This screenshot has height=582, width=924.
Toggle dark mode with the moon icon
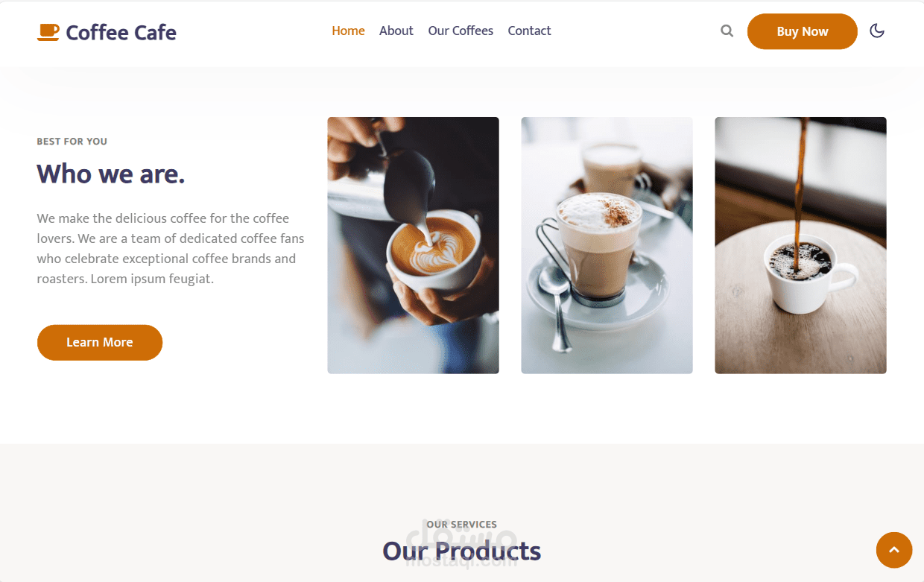tap(877, 31)
